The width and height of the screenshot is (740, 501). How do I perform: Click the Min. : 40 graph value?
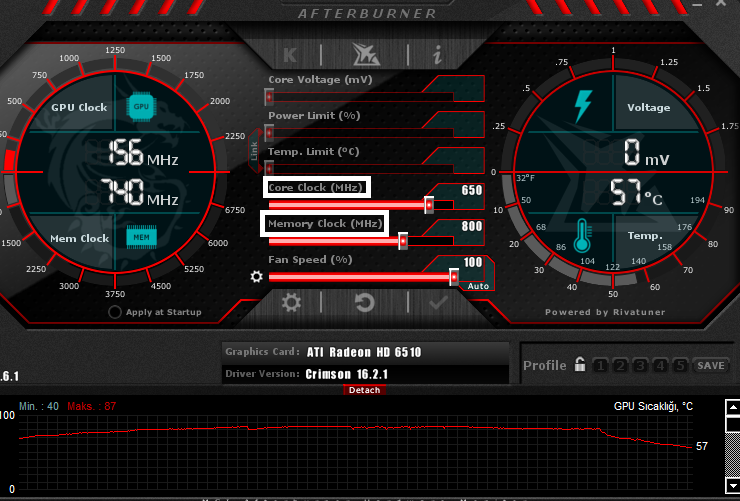point(39,406)
